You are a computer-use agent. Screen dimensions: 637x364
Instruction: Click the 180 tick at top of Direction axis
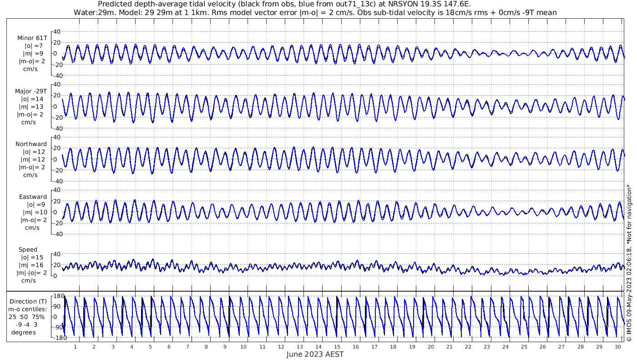(x=58, y=296)
